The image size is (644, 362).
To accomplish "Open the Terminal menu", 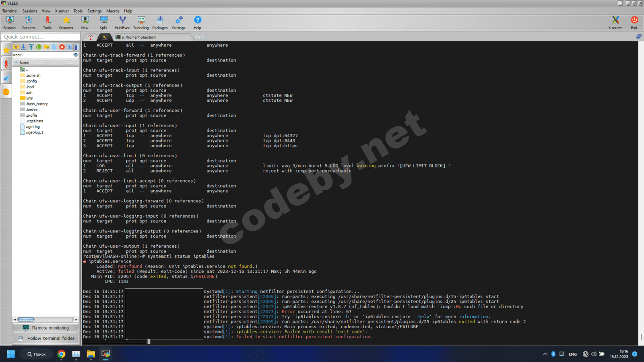I will pos(10,11).
